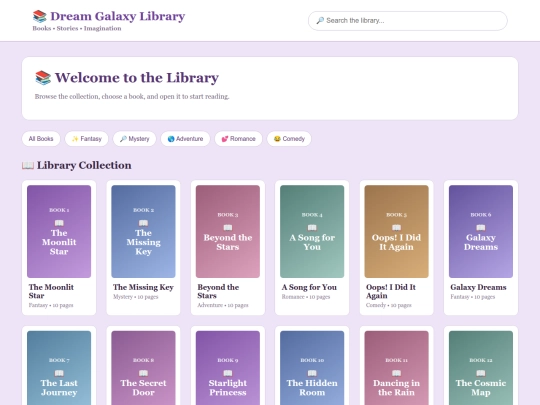Screen dimensions: 540x405
Task: Click the open-book icon on A Song for You cover
Action: (x=312, y=227)
